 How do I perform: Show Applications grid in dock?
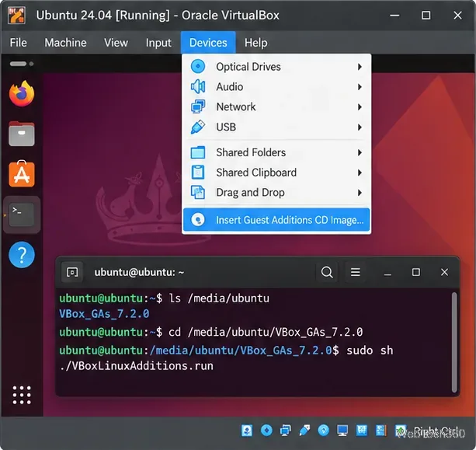tap(22, 395)
